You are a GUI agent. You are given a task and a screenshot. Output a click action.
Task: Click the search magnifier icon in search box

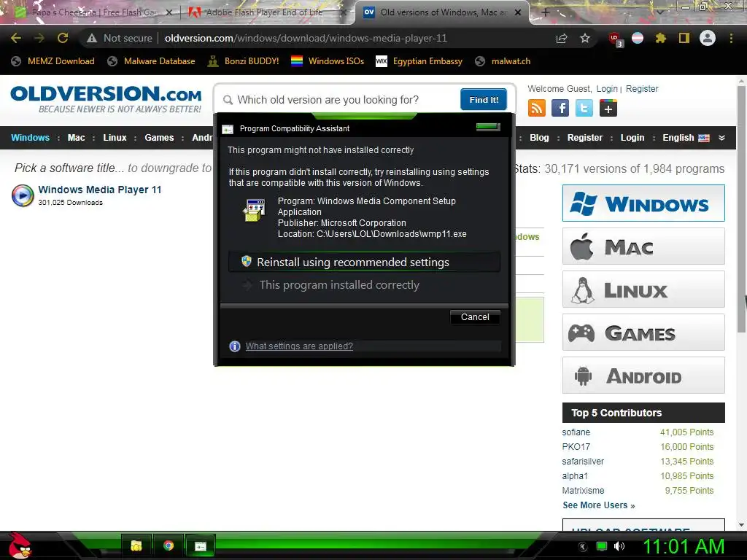[228, 100]
